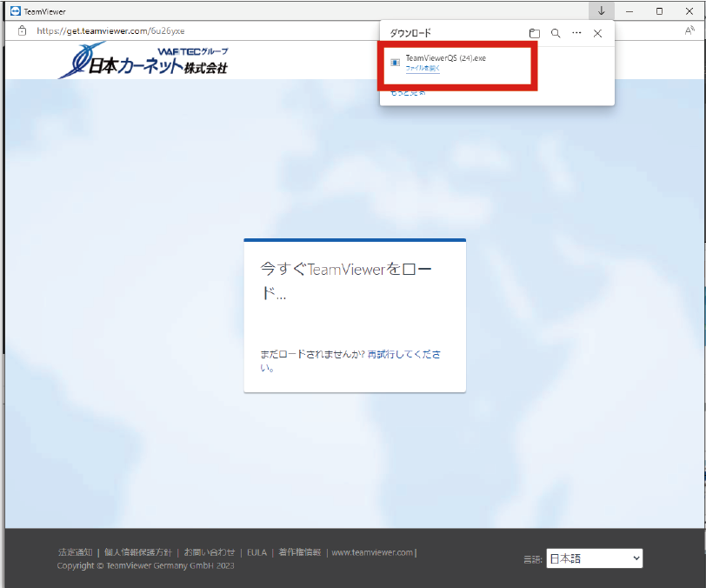Open the お問い合わせ footer link
Screen dimensions: 706x588
210,552
